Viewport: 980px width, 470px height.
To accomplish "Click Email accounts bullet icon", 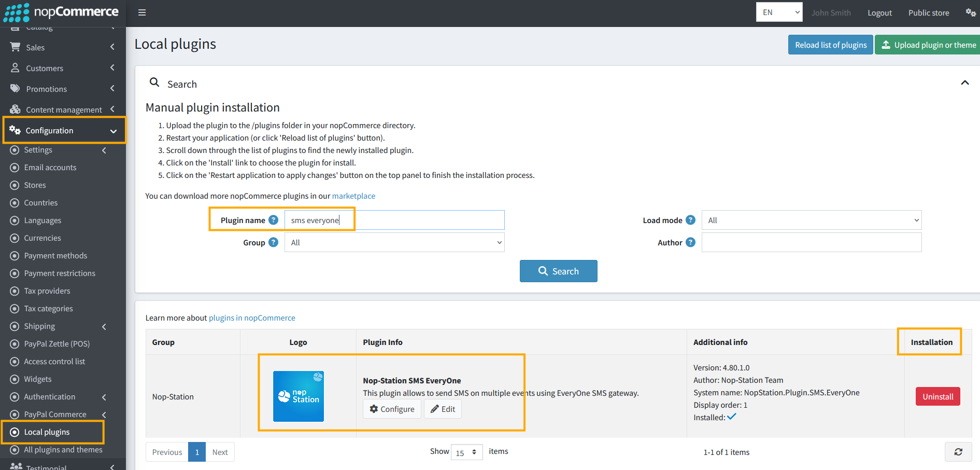I will [x=15, y=168].
